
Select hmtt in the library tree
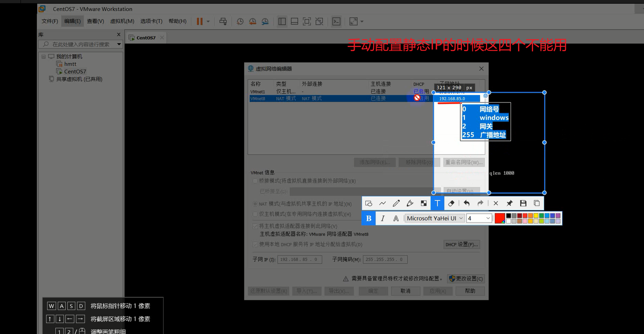(70, 64)
